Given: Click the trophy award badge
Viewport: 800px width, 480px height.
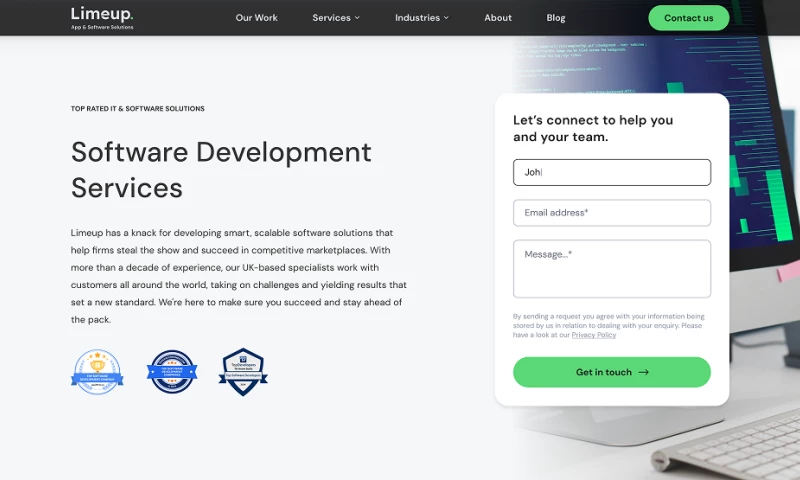Looking at the screenshot, I should coord(97,371).
